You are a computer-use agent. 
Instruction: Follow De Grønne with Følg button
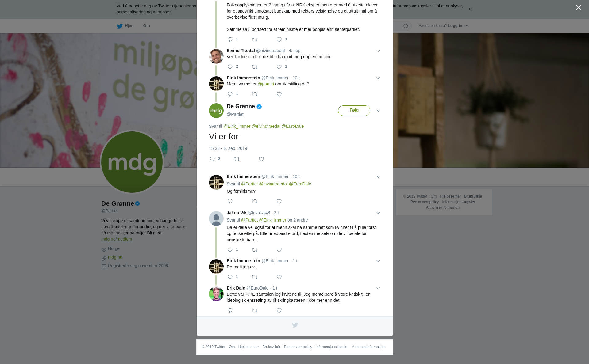(354, 111)
